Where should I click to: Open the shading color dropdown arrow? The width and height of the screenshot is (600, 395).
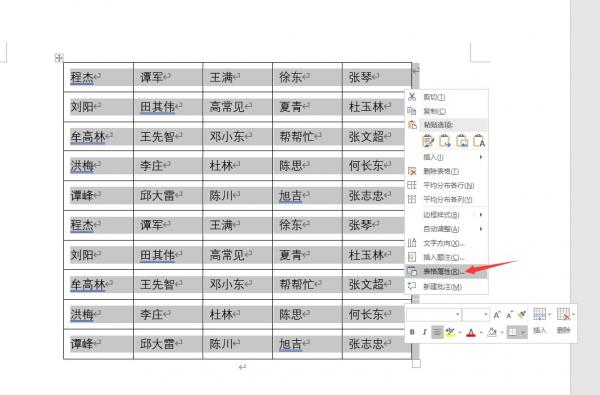pos(502,332)
